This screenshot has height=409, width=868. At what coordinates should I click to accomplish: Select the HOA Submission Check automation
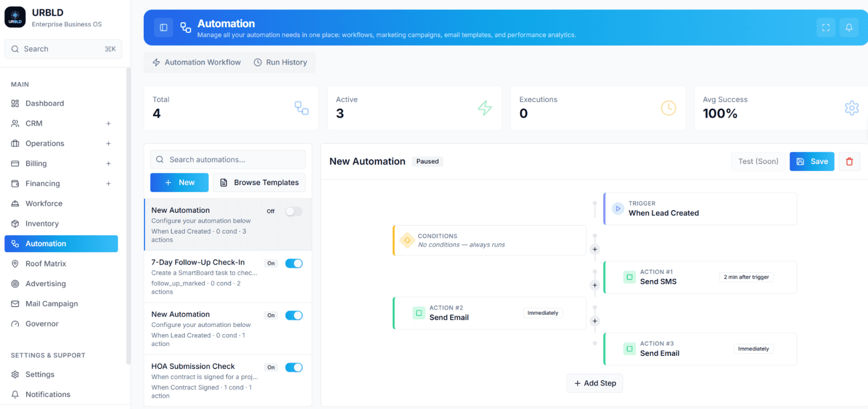pos(228,381)
